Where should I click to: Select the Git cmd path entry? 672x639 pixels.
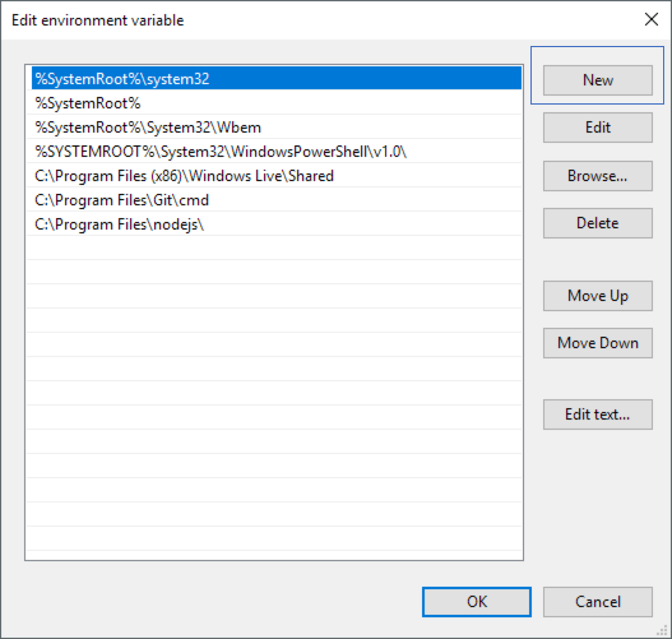[121, 200]
